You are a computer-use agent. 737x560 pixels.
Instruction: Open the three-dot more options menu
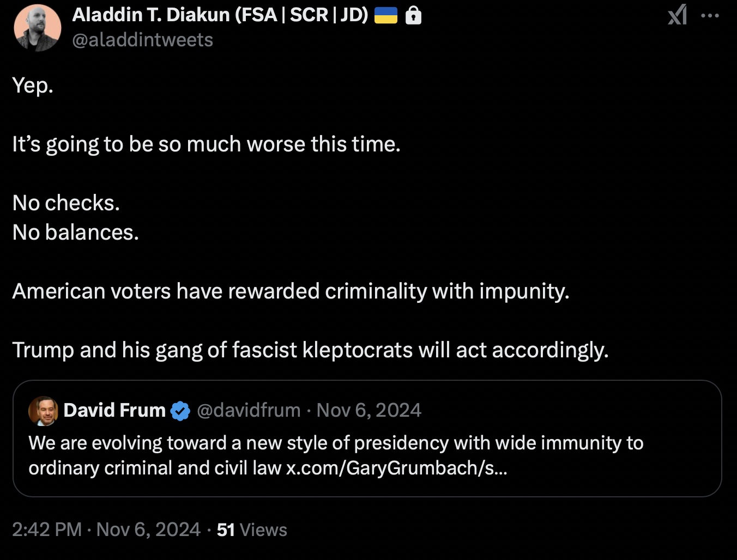[x=710, y=15]
